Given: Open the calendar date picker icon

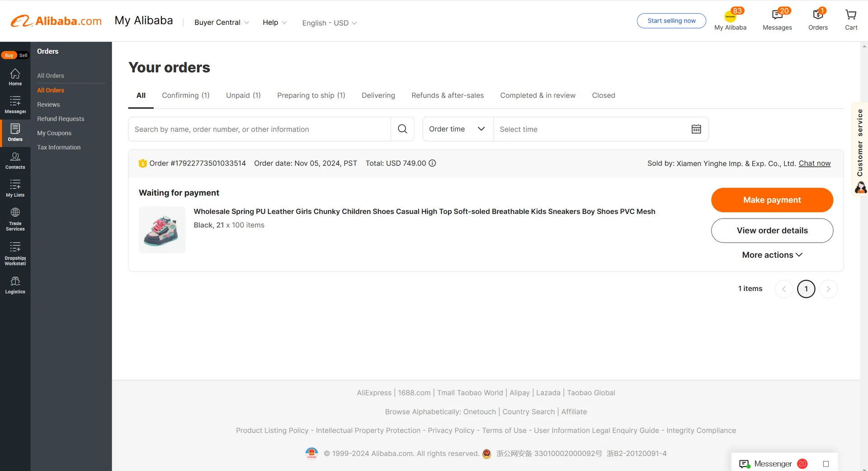Looking at the screenshot, I should [696, 129].
